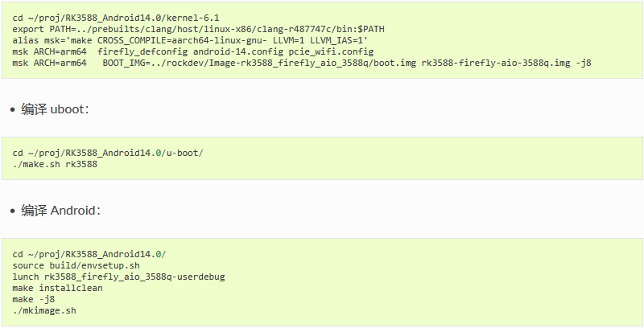This screenshot has height=328, width=644.
Task: Click the firefly_defconfig android-14.config line
Action: (x=193, y=51)
